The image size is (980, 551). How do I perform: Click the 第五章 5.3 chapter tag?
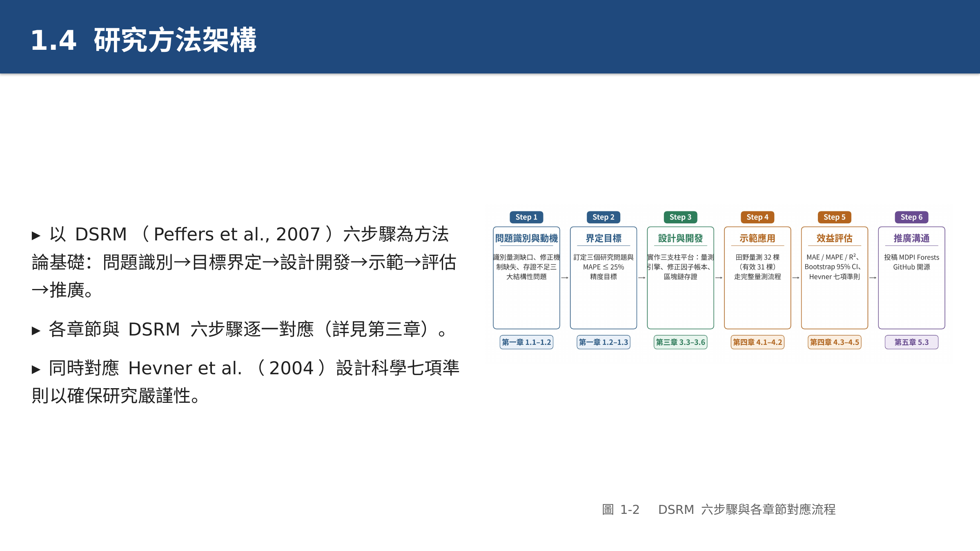[911, 342]
